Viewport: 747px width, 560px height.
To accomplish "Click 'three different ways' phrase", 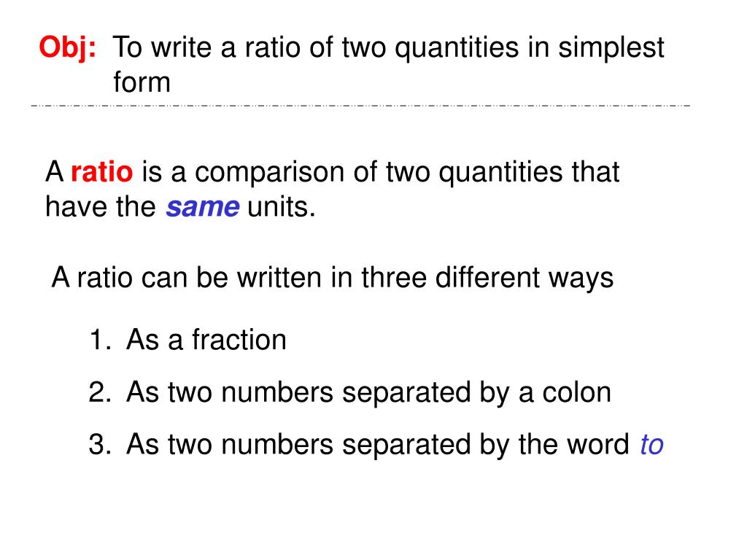I will pos(487,278).
